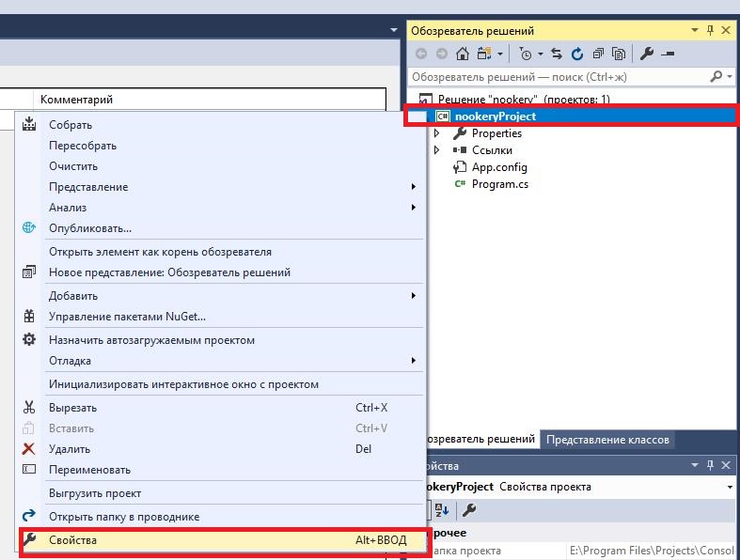The width and height of the screenshot is (740, 560).
Task: Choose Открыть папку в проводнике
Action: 221,517
